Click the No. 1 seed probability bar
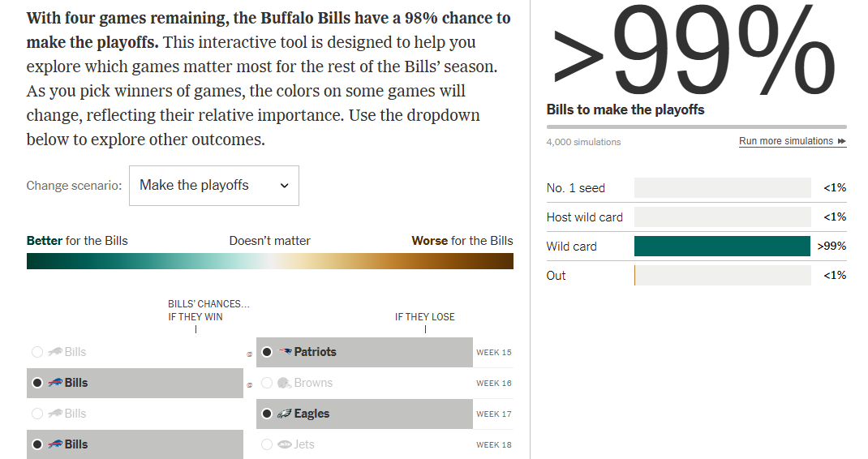Screen dimensions: 868x459 coord(722,188)
